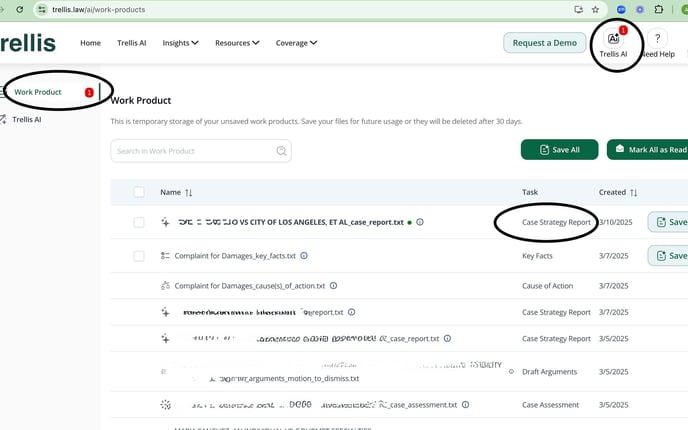
Task: Click the search magnifier in Work Product search
Action: click(281, 151)
